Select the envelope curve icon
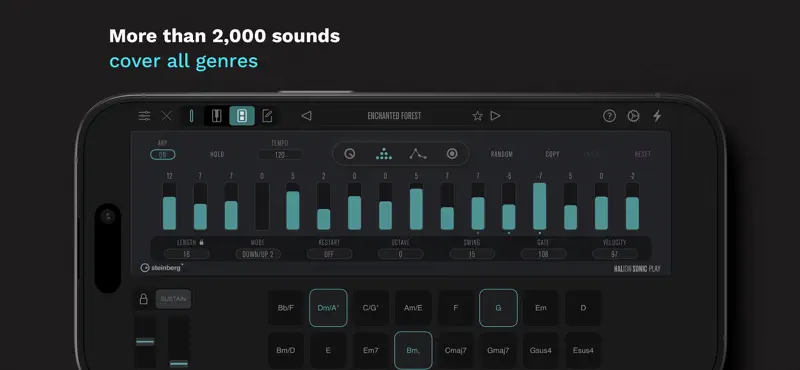Image resolution: width=800 pixels, height=370 pixels. pos(418,154)
